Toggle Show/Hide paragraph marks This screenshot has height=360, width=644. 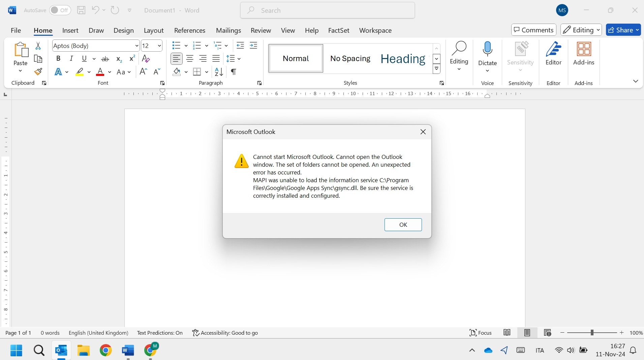tap(233, 72)
